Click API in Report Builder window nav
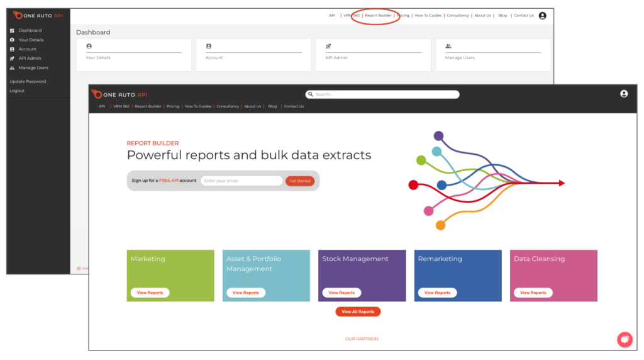The height and width of the screenshot is (360, 644). click(102, 106)
